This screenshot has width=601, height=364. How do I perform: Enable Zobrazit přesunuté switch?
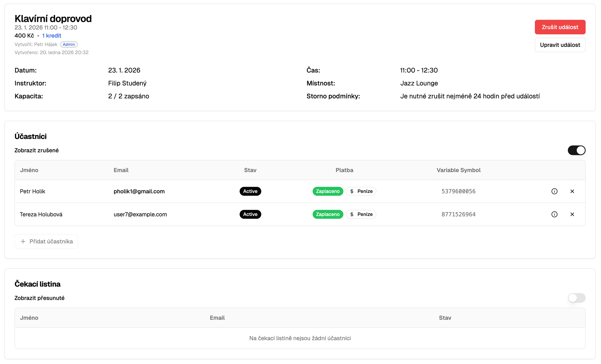(576, 298)
